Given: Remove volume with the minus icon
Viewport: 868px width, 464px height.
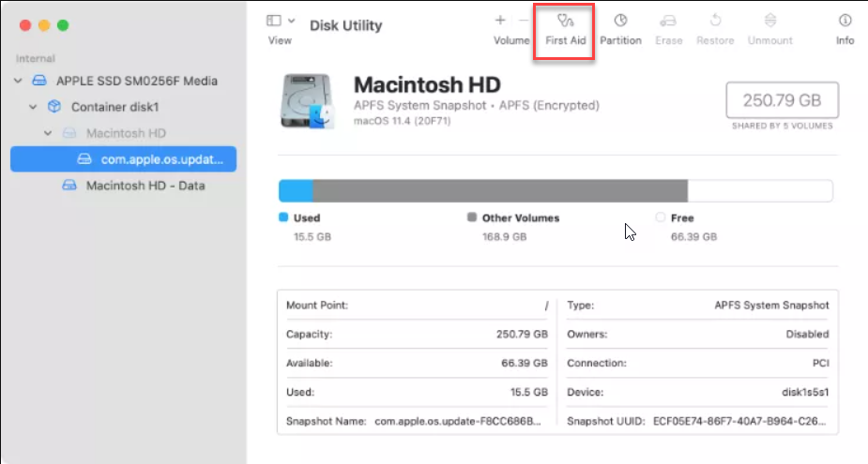Looking at the screenshot, I should (x=524, y=21).
